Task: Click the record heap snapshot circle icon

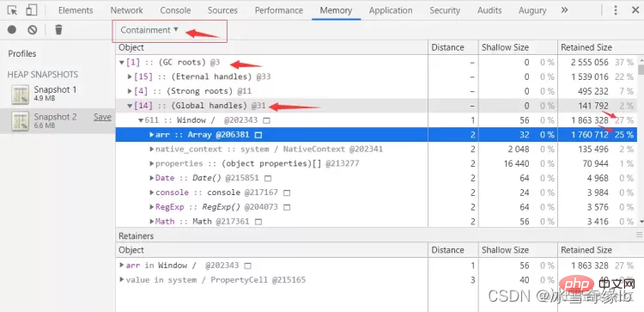Action: [12, 29]
